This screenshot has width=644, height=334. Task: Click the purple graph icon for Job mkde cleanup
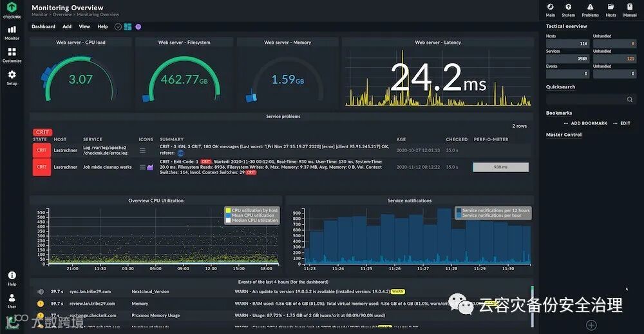tap(150, 167)
